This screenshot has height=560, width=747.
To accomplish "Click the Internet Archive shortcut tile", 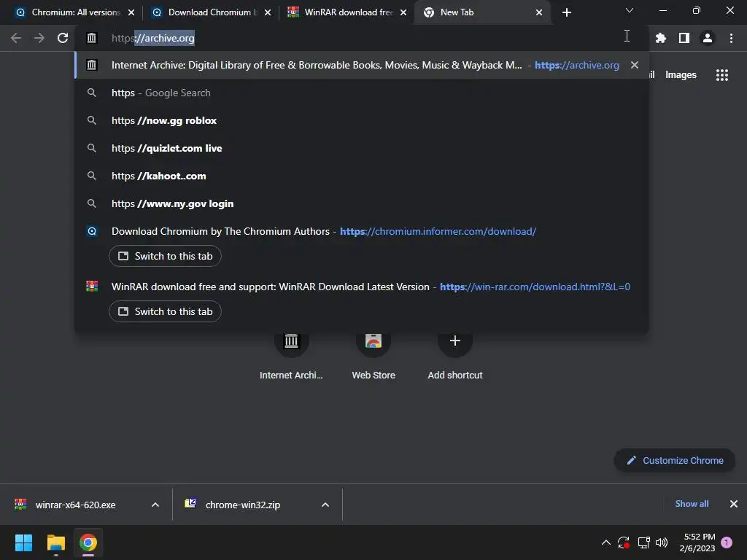I will tap(291, 355).
